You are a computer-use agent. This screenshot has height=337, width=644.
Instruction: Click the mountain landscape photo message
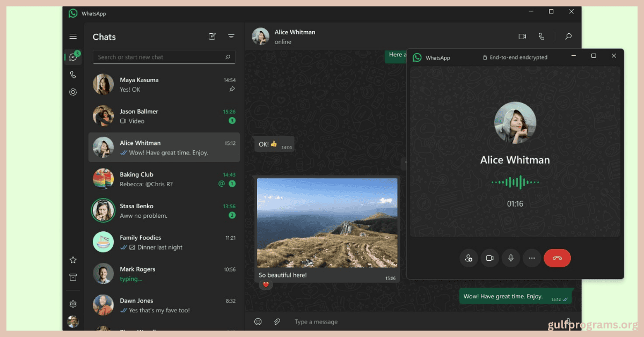point(327,223)
